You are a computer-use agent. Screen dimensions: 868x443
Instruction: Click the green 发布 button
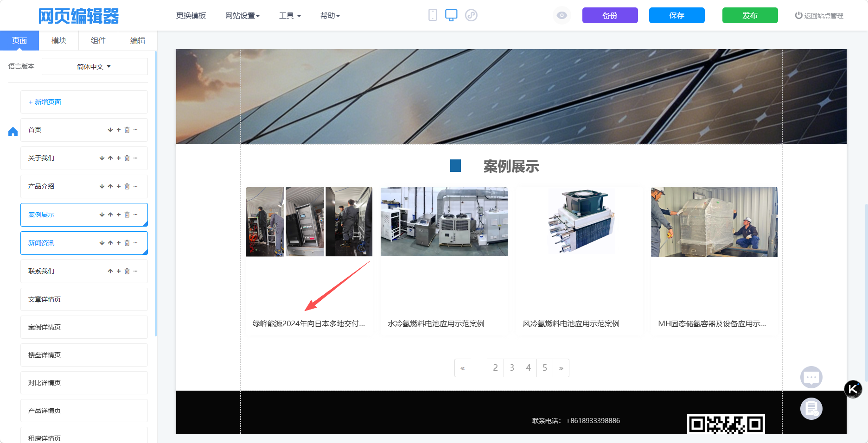(750, 15)
